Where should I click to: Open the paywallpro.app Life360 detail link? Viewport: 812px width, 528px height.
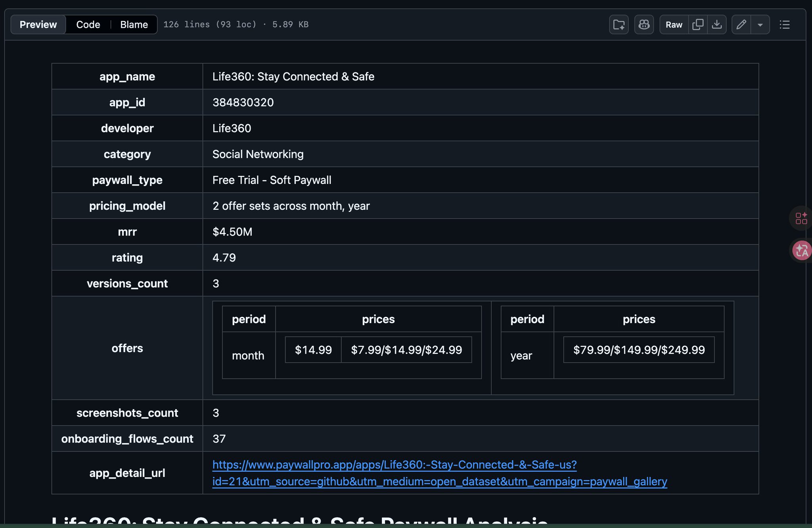(440, 473)
